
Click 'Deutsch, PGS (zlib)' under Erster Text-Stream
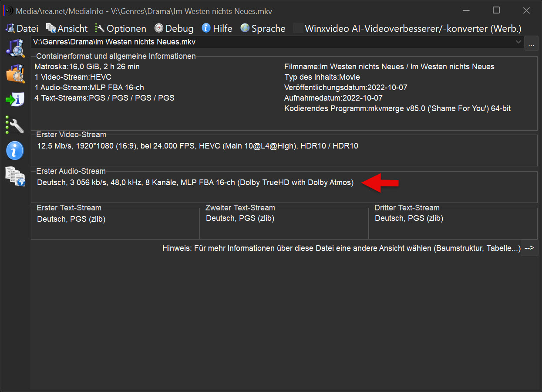point(71,219)
